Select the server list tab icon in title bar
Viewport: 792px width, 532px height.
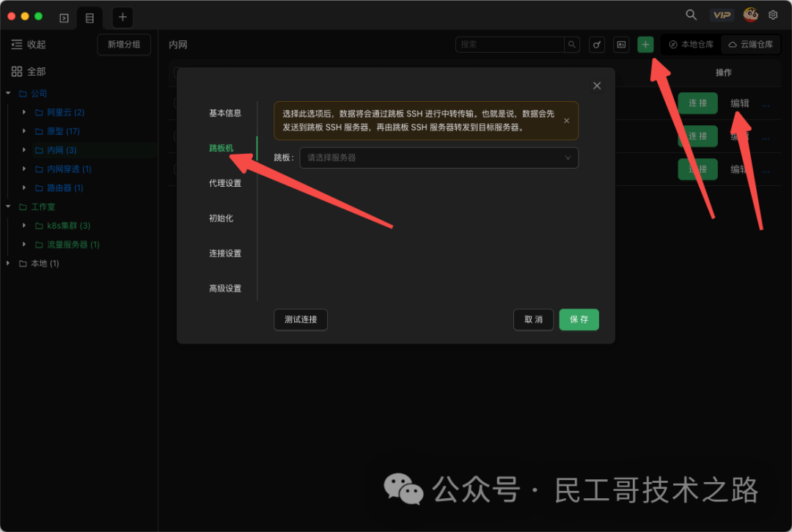[x=89, y=17]
